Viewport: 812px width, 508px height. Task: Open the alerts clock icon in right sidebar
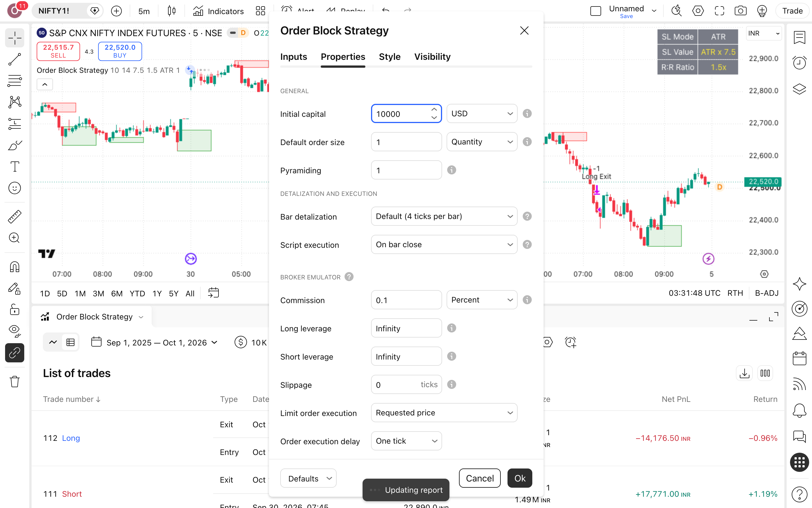(x=800, y=63)
